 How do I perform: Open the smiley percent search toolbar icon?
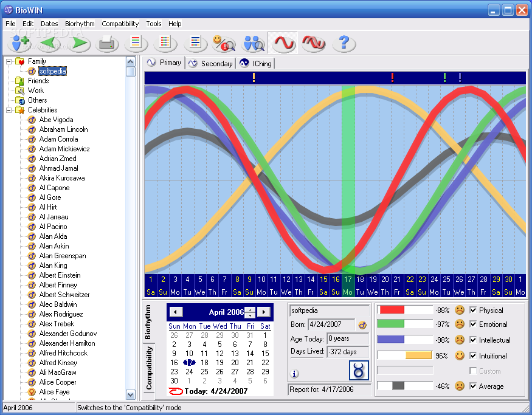[x=224, y=43]
